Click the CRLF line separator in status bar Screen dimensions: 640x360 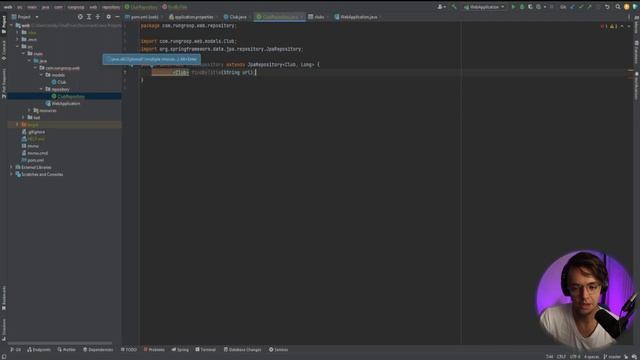click(561, 357)
